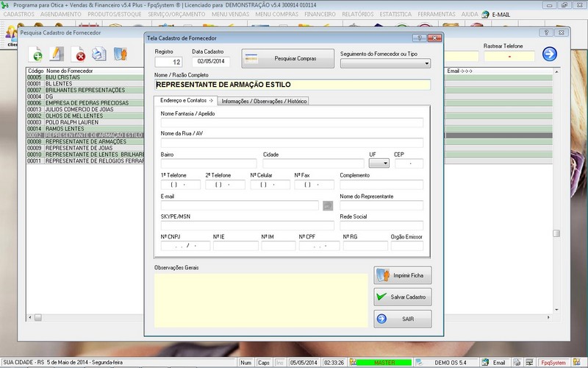
Task: Open the RELATÓRIOS menu
Action: click(377, 14)
